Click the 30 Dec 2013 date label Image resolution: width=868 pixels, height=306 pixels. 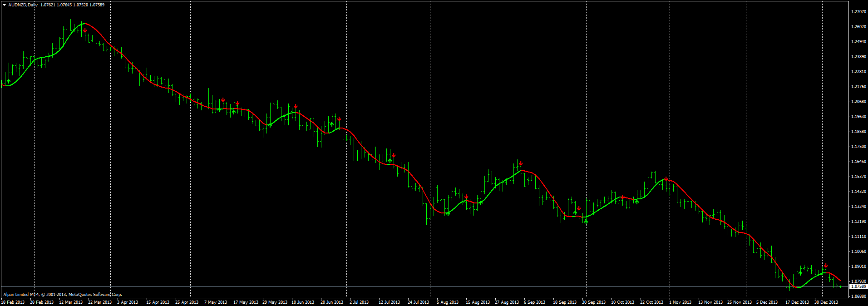click(826, 302)
